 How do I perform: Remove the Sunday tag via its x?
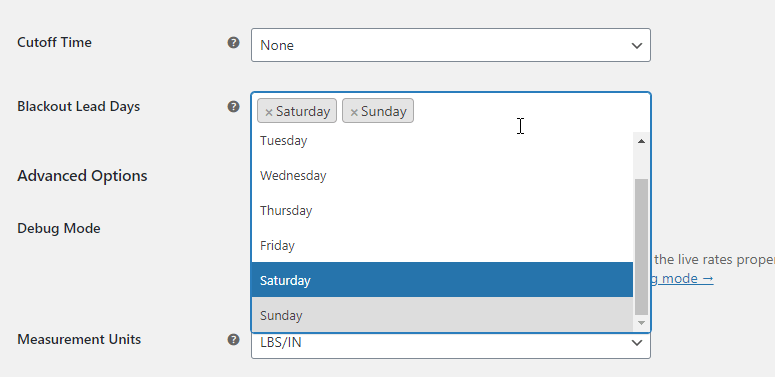[354, 112]
